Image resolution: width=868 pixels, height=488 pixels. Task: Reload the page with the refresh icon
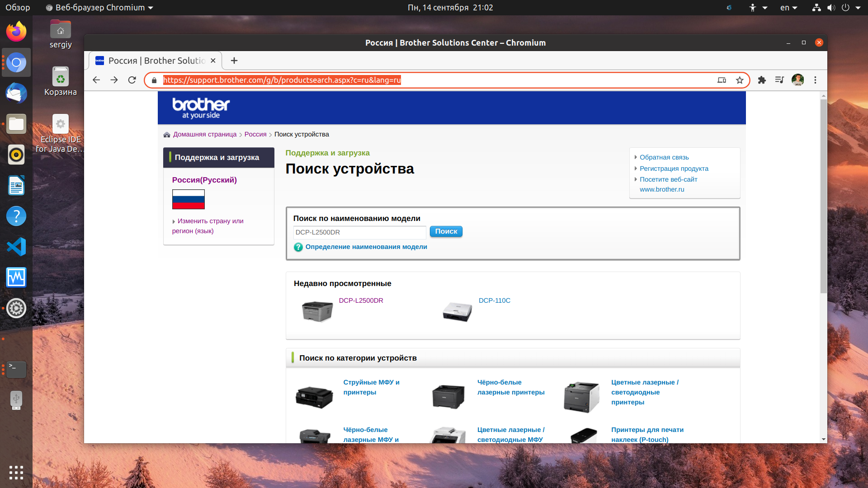pos(132,80)
